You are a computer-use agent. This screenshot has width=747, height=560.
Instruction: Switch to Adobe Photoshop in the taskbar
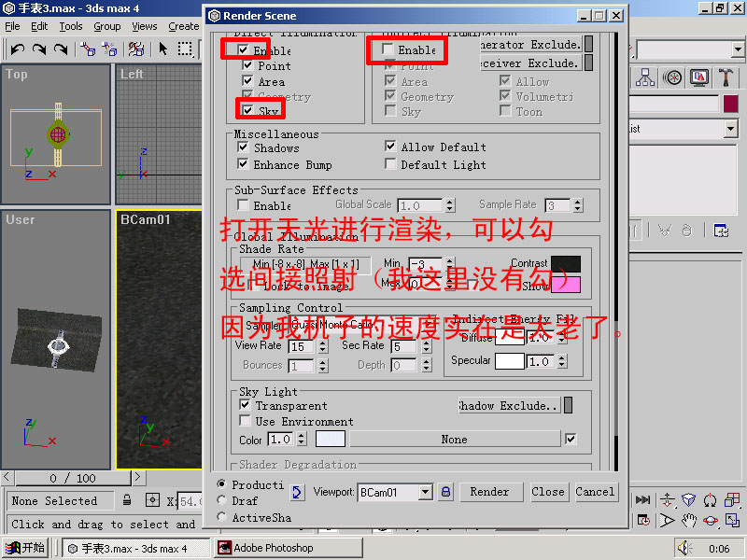tap(287, 548)
